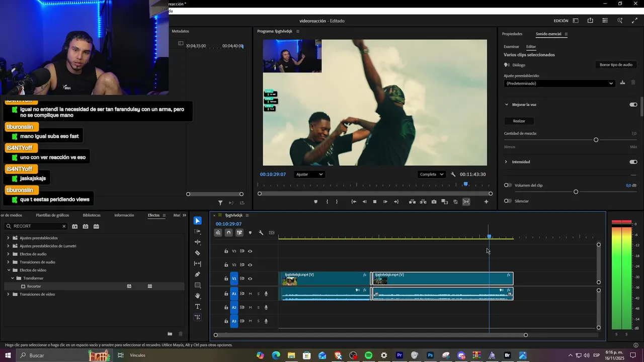Image resolution: width=644 pixels, height=362 pixels.
Task: Select the Razor tool in timeline toolbox
Action: 197,253
